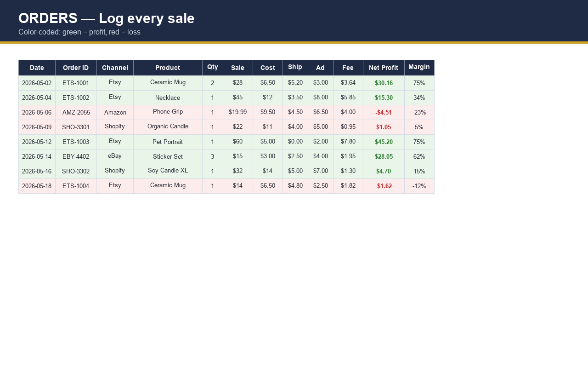The image size is (588, 368).
Task: Click order ID AMZ-2055
Action: (x=76, y=113)
